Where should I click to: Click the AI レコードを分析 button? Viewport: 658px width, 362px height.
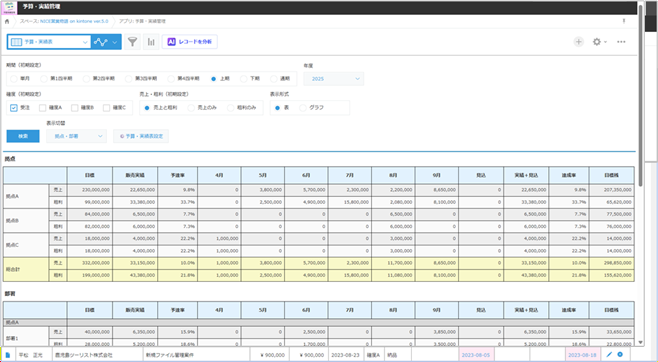190,42
